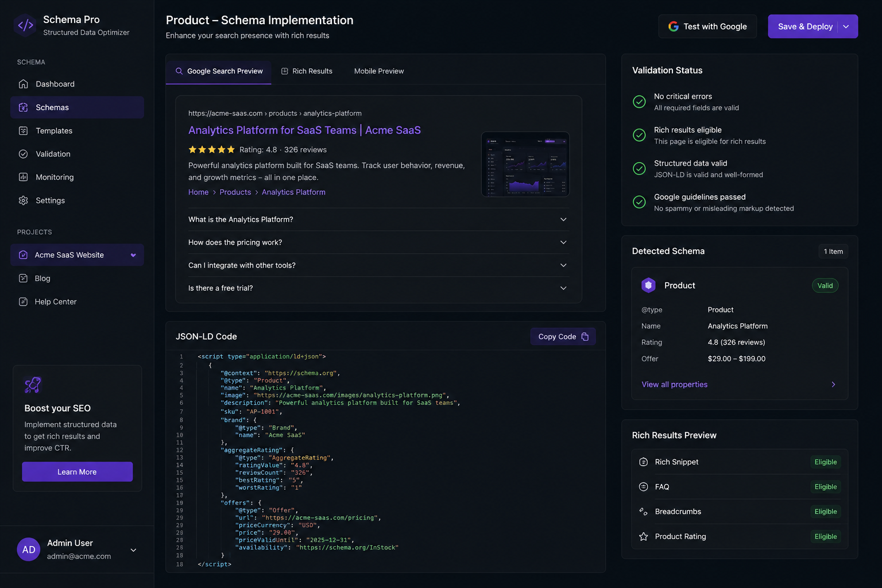
Task: Click the Rich Results tab icon
Action: [x=284, y=71]
